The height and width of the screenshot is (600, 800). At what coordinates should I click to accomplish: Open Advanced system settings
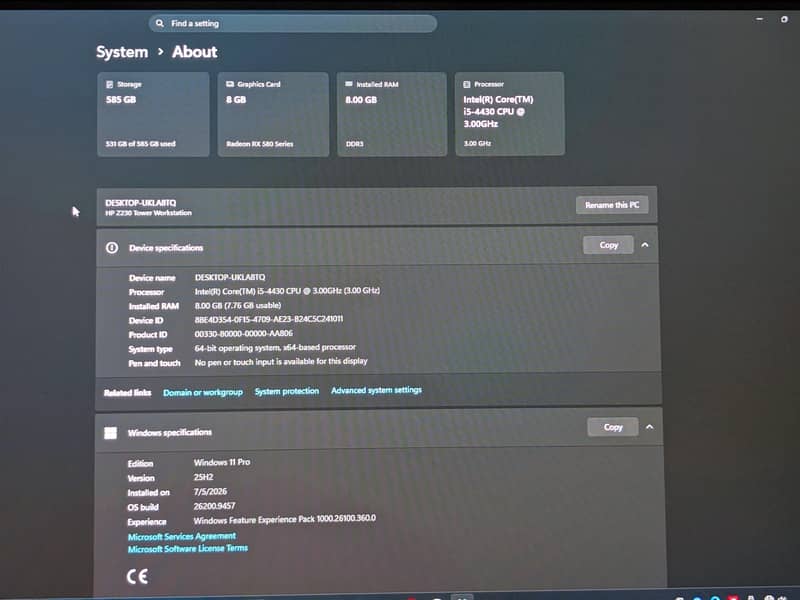coord(377,390)
